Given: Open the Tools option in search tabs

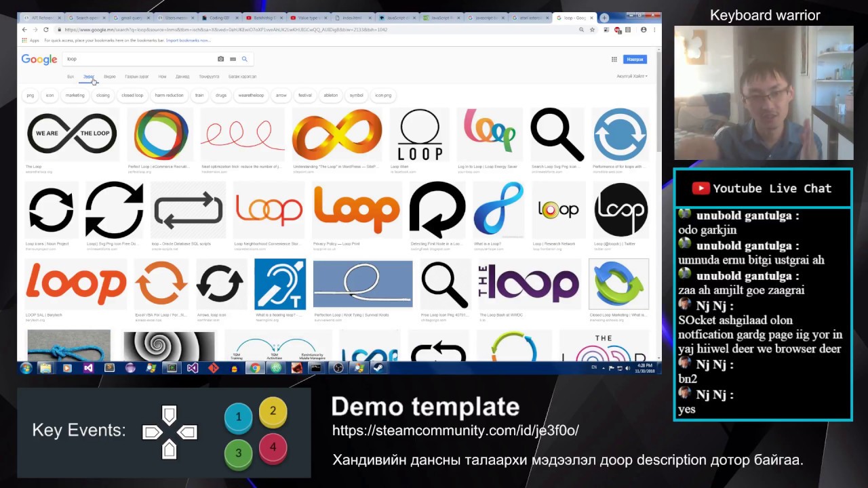Looking at the screenshot, I should coord(242,77).
